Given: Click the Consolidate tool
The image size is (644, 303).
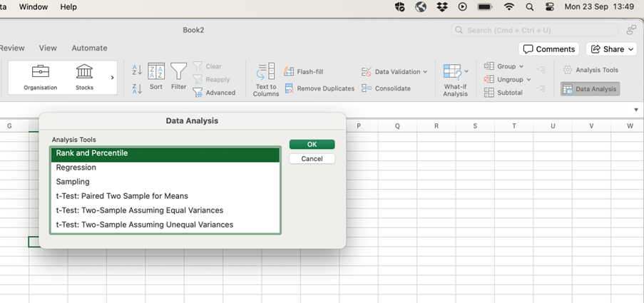Looking at the screenshot, I should pyautogui.click(x=386, y=88).
